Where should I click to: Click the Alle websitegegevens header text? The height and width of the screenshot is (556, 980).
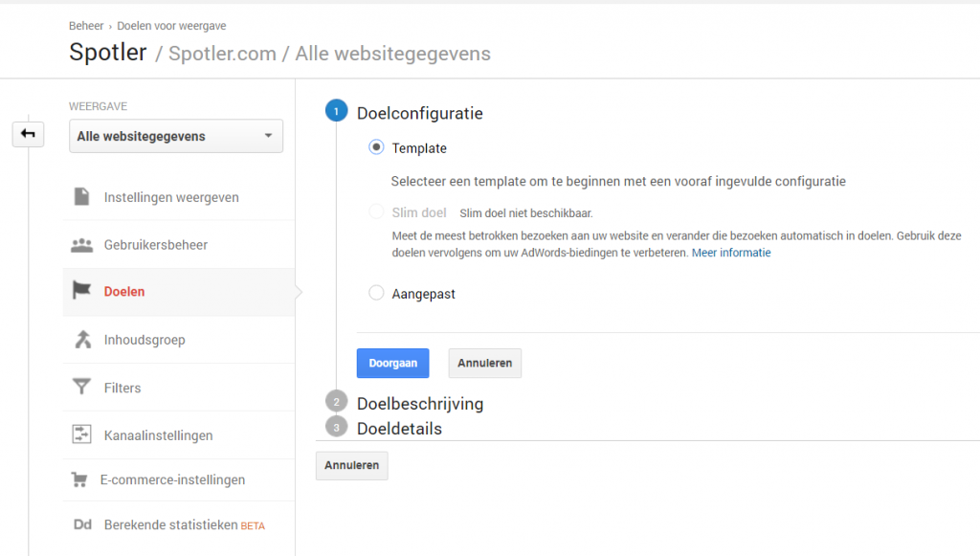392,54
